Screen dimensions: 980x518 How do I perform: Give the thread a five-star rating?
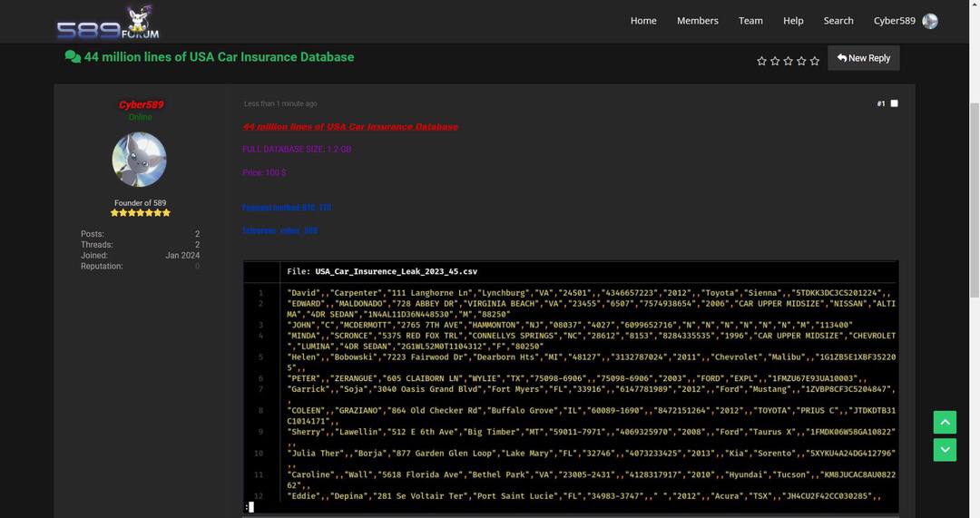pos(814,61)
